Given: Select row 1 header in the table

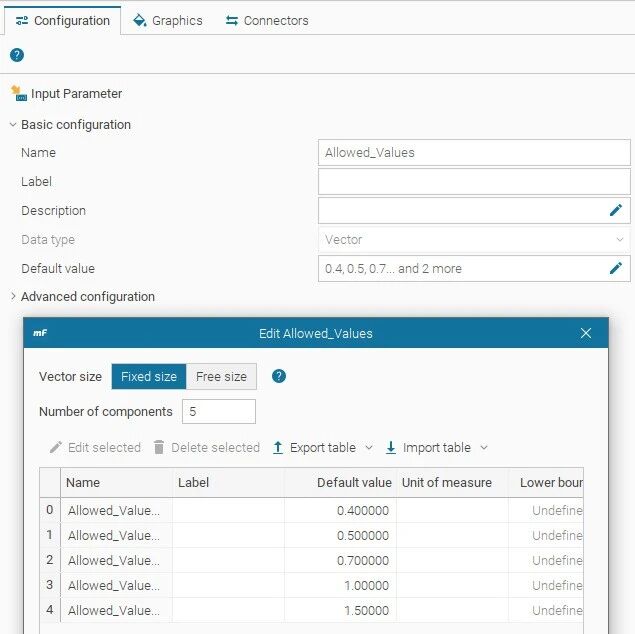Looking at the screenshot, I should [50, 535].
